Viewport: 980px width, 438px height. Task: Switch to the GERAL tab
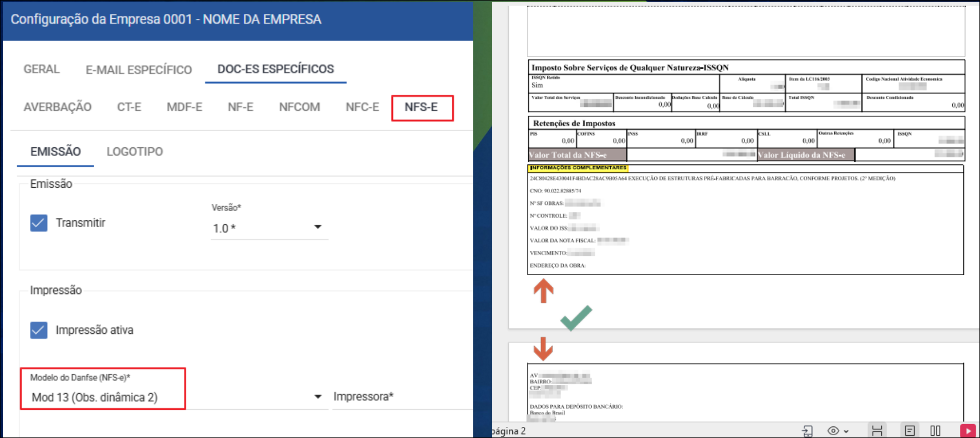pos(42,69)
